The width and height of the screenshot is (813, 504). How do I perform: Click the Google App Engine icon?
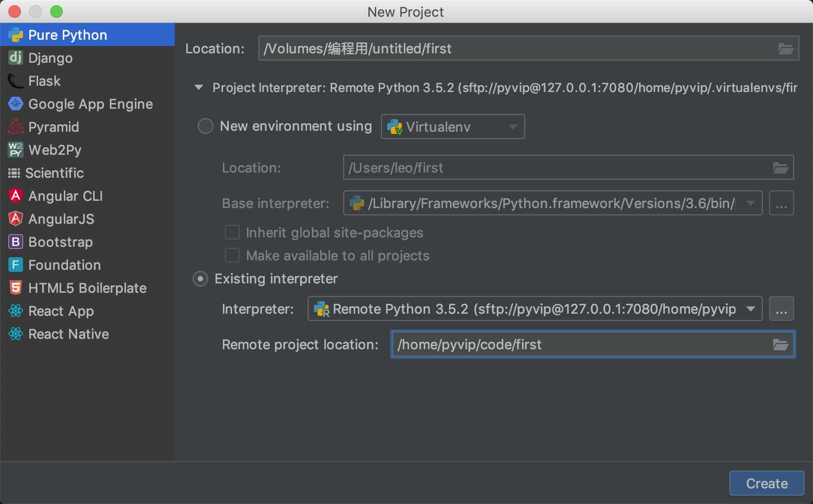pos(16,104)
